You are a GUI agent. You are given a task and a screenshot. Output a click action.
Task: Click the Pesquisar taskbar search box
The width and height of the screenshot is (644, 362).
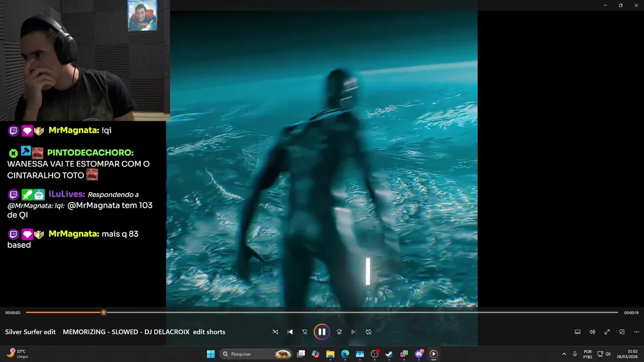click(x=257, y=354)
